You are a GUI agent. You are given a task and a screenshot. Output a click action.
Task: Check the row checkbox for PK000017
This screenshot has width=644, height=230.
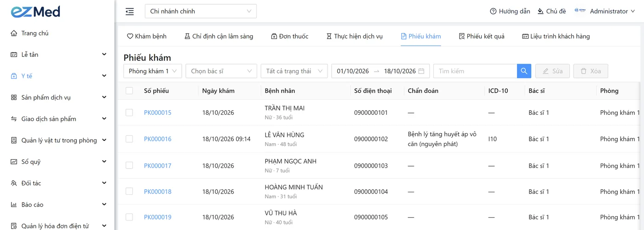129,165
